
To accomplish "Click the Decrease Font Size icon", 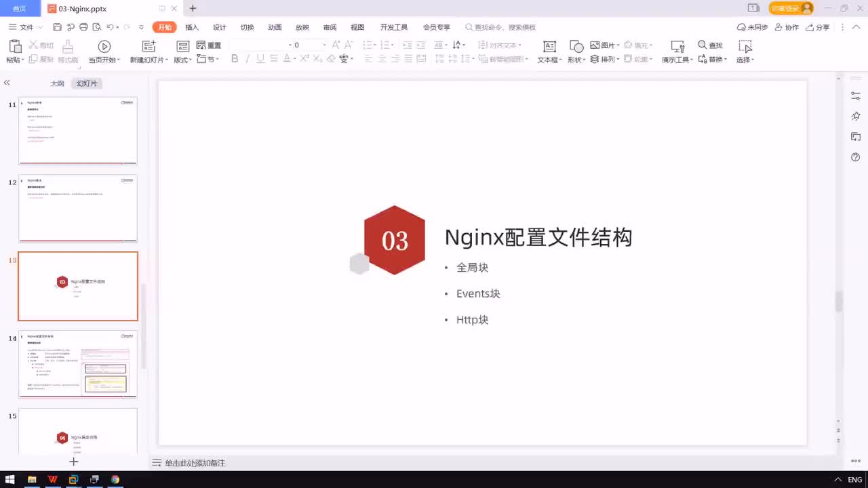I will pyautogui.click(x=349, y=45).
